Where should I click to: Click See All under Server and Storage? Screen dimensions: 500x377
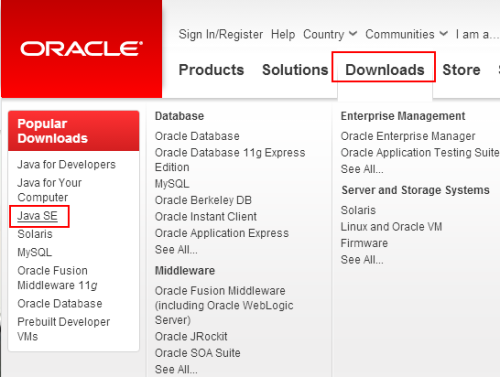pos(362,259)
